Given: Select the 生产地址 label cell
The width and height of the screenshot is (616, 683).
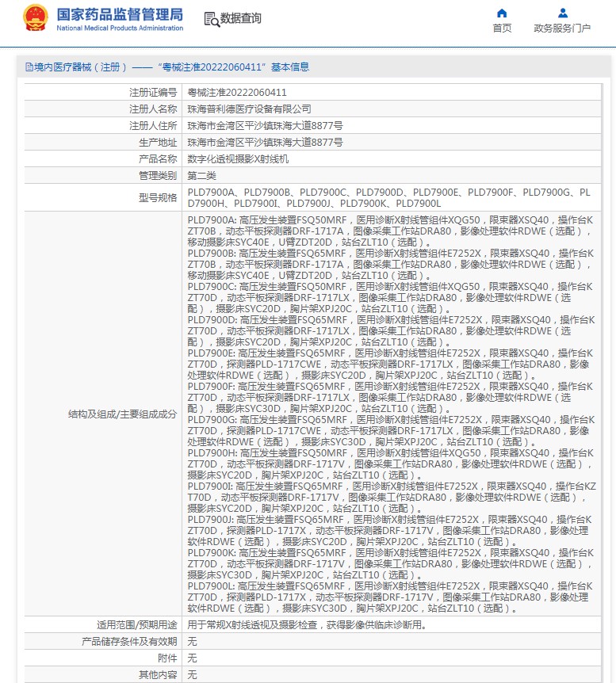Looking at the screenshot, I should coord(103,143).
